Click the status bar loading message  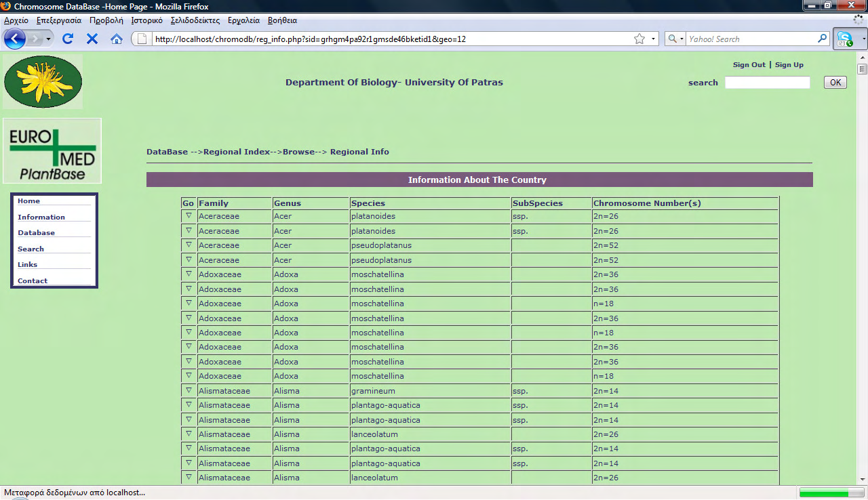point(75,493)
